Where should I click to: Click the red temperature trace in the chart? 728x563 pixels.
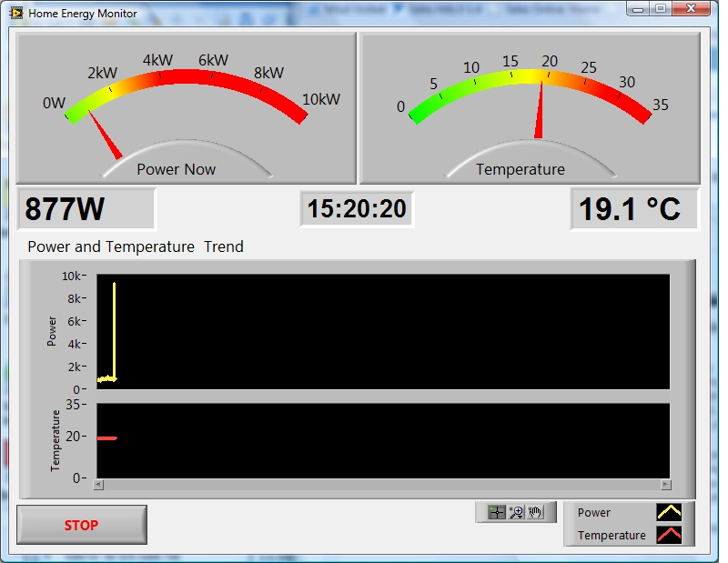[106, 438]
